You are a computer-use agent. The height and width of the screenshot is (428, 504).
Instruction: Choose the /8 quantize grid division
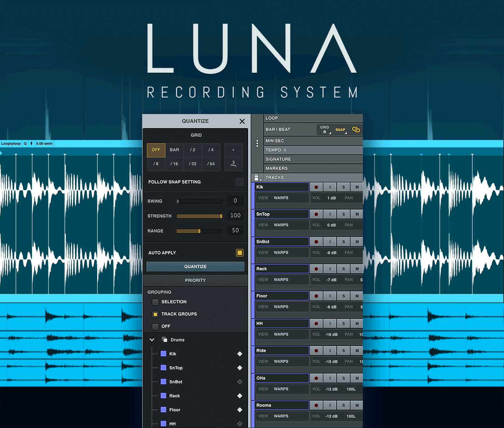point(156,164)
